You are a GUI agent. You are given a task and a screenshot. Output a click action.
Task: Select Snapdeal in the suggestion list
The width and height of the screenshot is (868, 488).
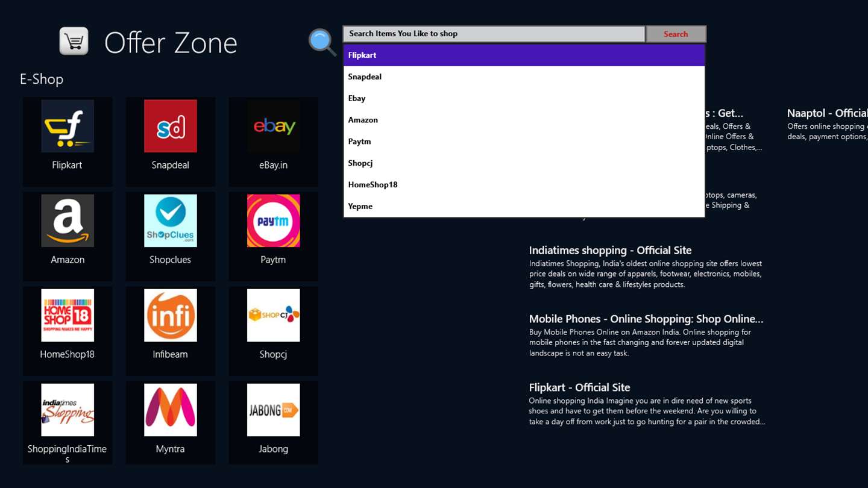coord(524,77)
